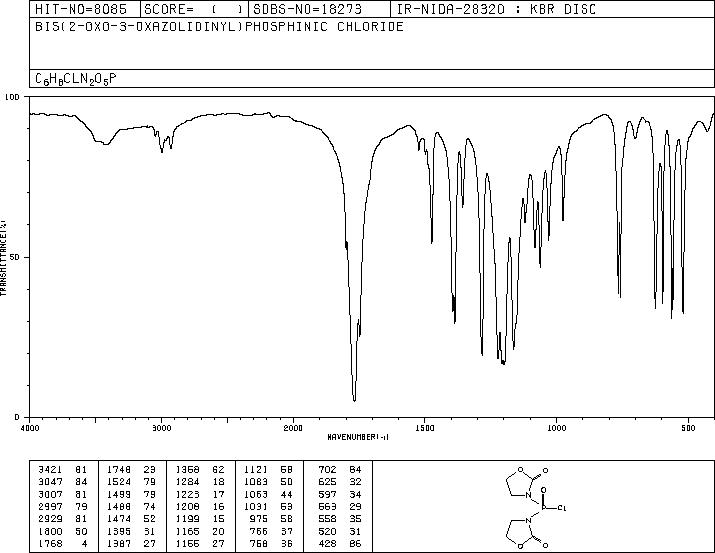Click the peak table value 2929

coord(50,519)
